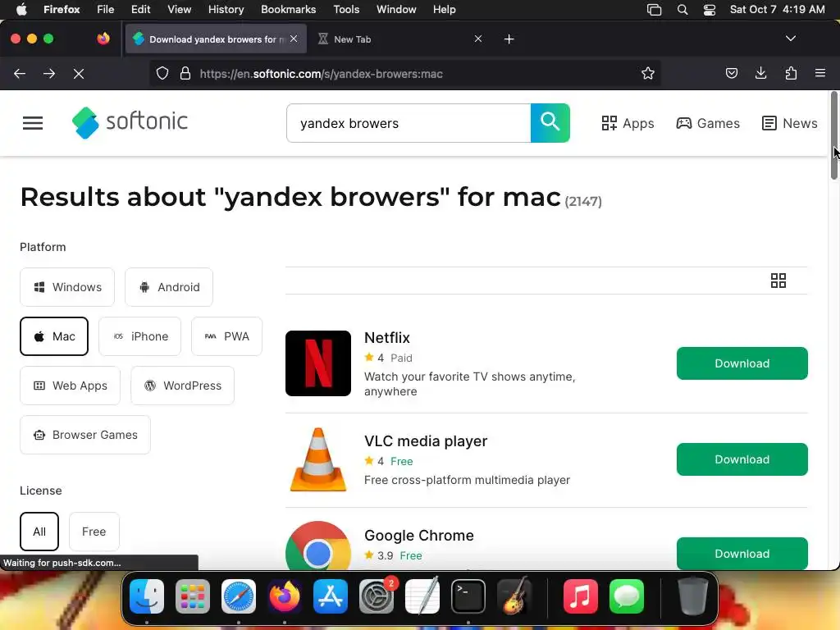840x630 pixels.
Task: Open the Softonic hamburger menu
Action: (x=33, y=123)
